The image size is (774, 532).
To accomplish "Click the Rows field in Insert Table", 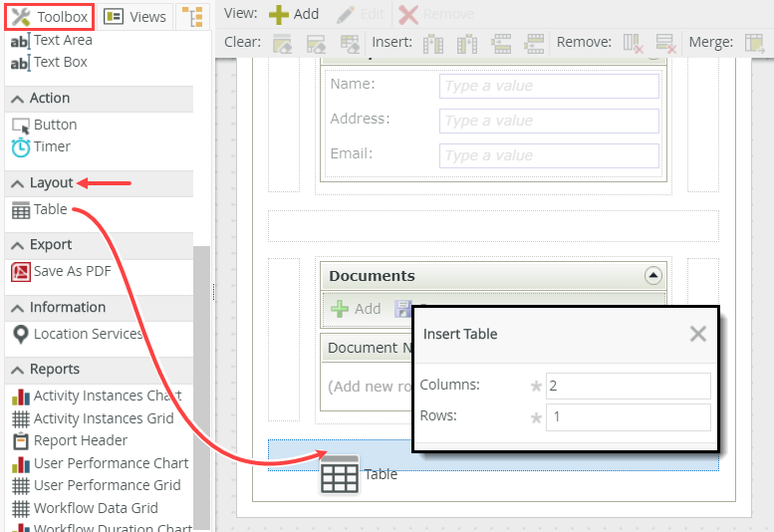I will tap(628, 417).
